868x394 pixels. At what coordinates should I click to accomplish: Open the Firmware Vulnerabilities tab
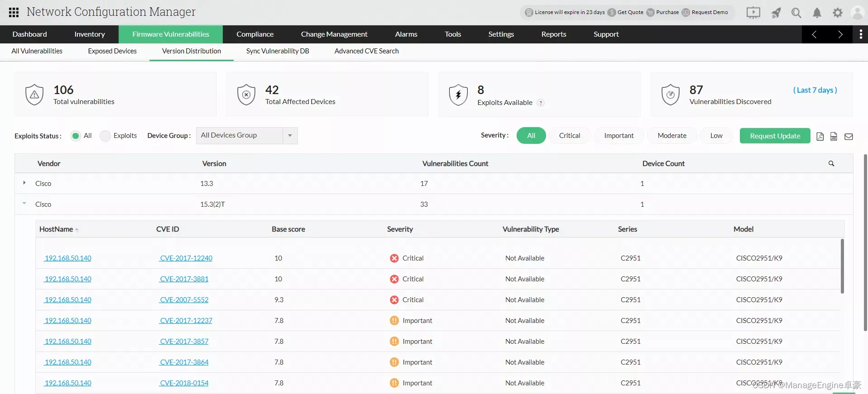(x=171, y=34)
